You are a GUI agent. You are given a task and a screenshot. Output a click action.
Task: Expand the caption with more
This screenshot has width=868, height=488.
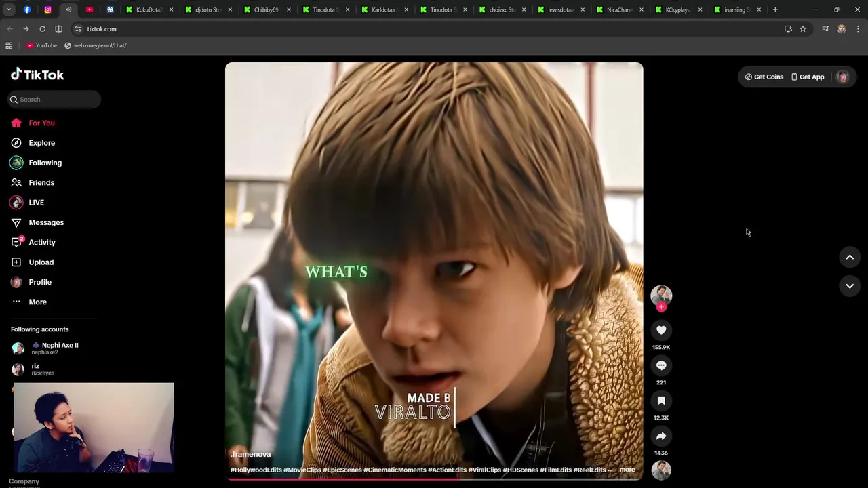pos(627,470)
